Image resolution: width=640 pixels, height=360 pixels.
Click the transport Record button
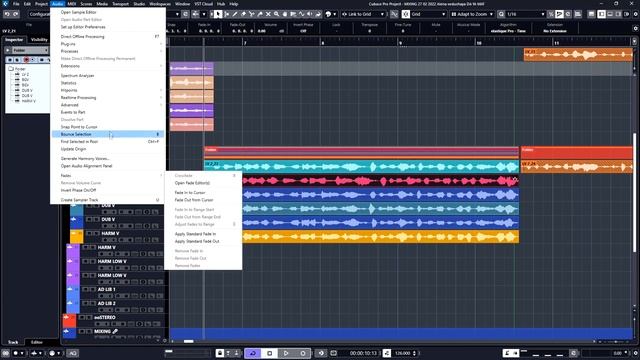point(303,353)
